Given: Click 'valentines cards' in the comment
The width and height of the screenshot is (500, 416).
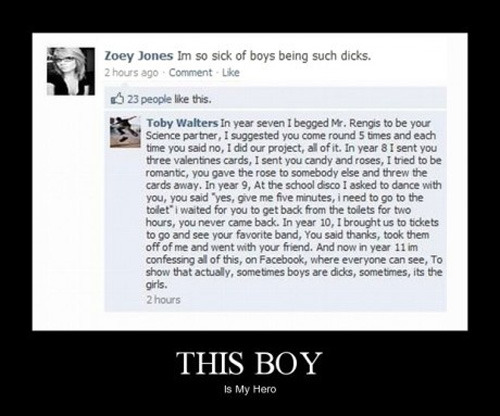Looking at the screenshot, I should click(207, 161).
